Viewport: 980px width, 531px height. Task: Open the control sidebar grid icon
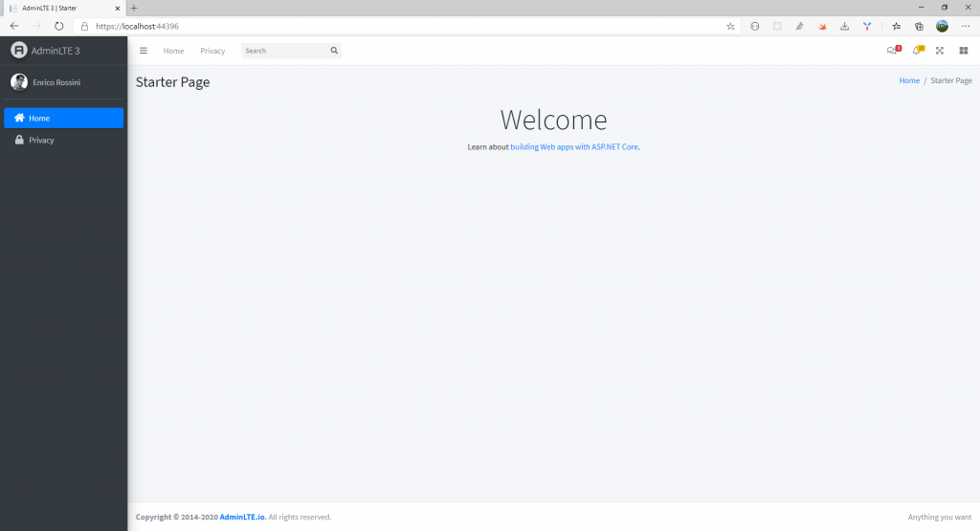pyautogui.click(x=964, y=51)
